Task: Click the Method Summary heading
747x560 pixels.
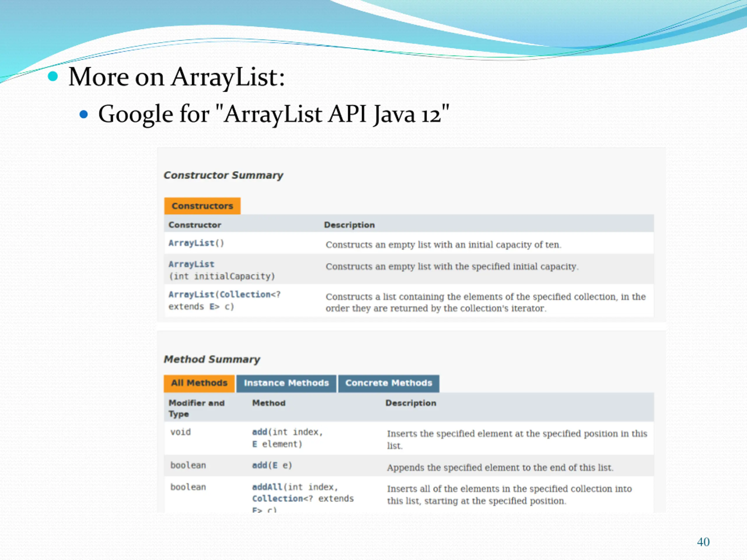Action: (x=212, y=360)
